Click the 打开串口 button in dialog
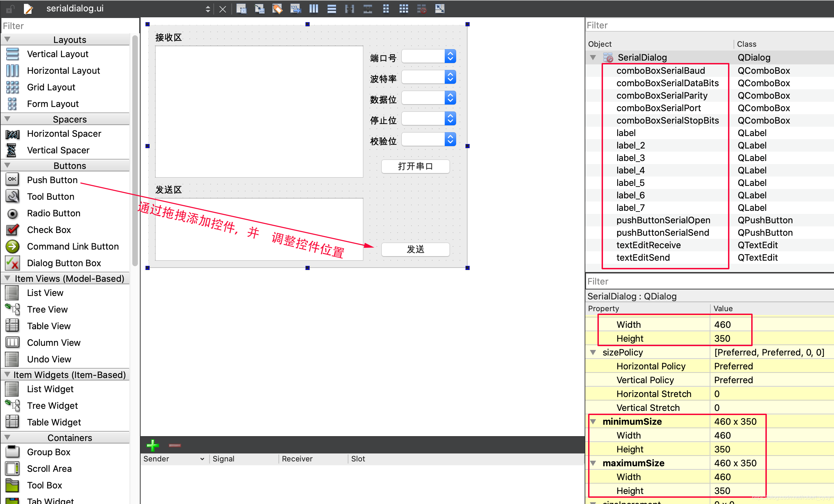Screen dimensions: 834x504 pos(415,166)
